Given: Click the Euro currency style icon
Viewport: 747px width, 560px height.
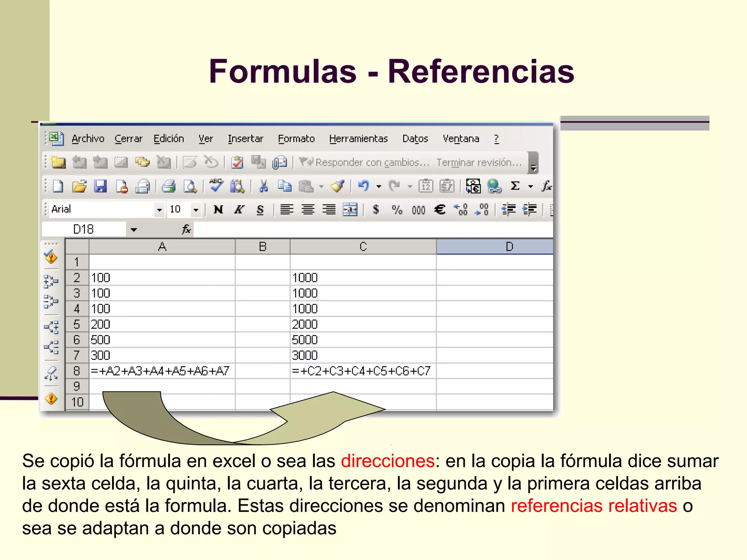Looking at the screenshot, I should 440,210.
